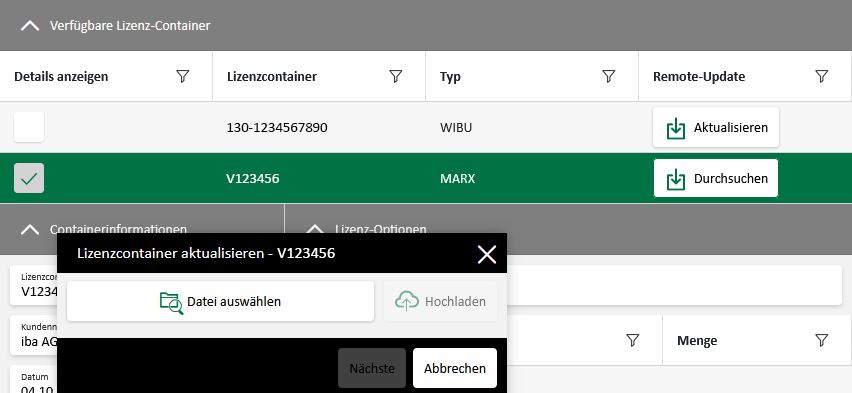Click the Menge column filter icon
The height and width of the screenshot is (393, 852).
tap(822, 341)
